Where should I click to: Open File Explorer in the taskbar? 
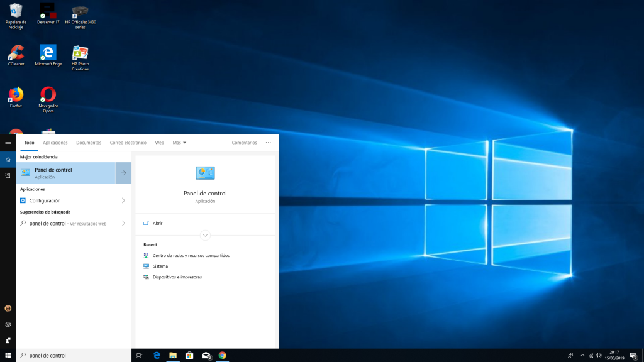pos(173,355)
